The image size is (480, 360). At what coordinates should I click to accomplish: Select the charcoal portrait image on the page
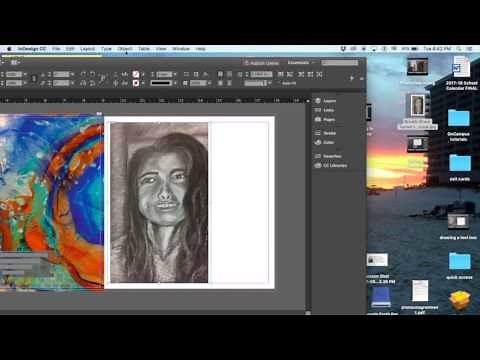pyautogui.click(x=159, y=202)
